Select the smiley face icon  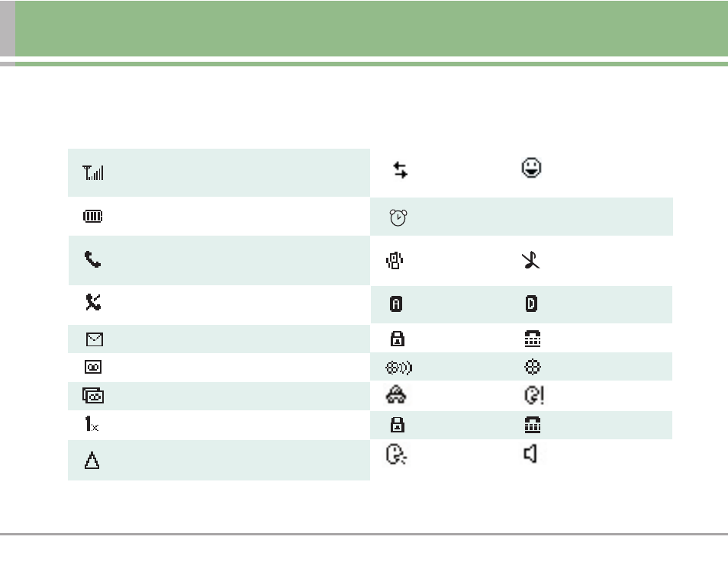click(x=532, y=168)
